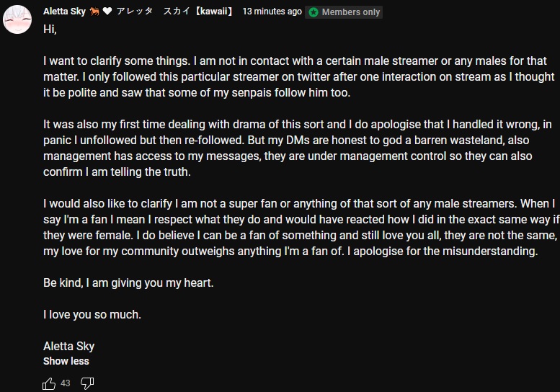Click the line 'Be kind, I am giving you my heart.'
Viewport: 560px width, 392px height.
pos(128,282)
